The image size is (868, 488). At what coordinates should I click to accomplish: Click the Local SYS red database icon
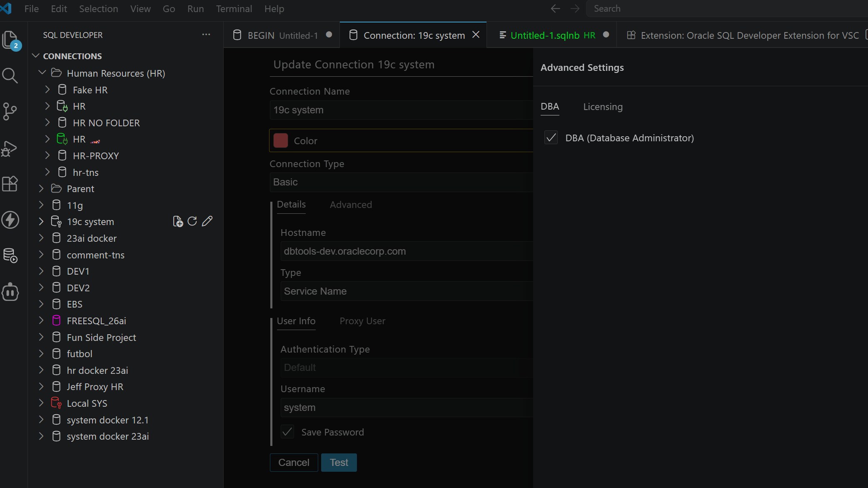tap(56, 403)
